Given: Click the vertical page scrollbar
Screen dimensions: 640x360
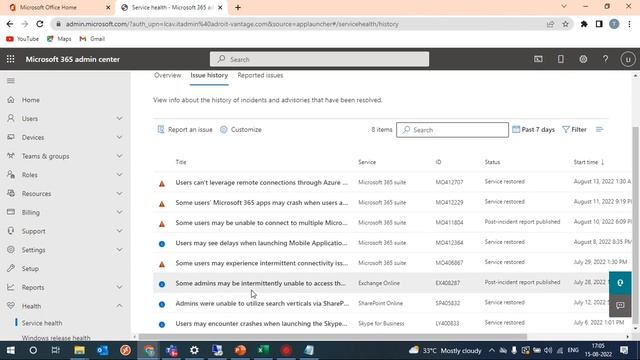Looking at the screenshot, I should click(635, 224).
